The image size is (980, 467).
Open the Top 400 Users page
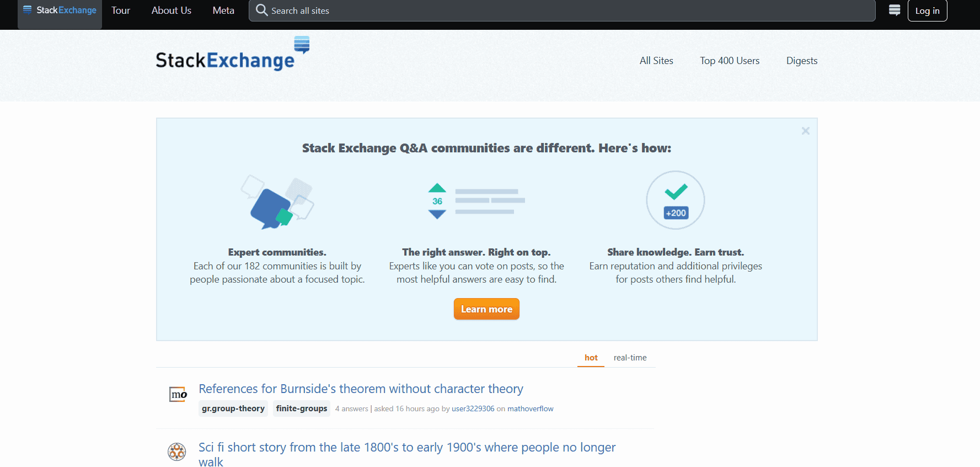click(730, 61)
